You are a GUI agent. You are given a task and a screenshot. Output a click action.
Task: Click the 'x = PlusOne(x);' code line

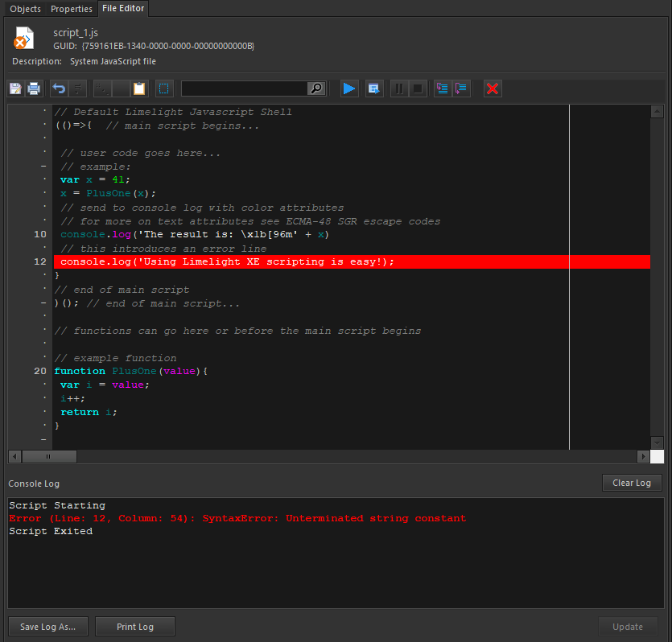click(108, 193)
